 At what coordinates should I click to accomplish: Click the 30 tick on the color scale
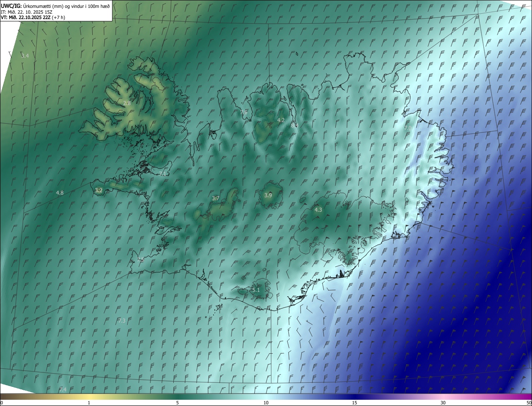pyautogui.click(x=443, y=403)
